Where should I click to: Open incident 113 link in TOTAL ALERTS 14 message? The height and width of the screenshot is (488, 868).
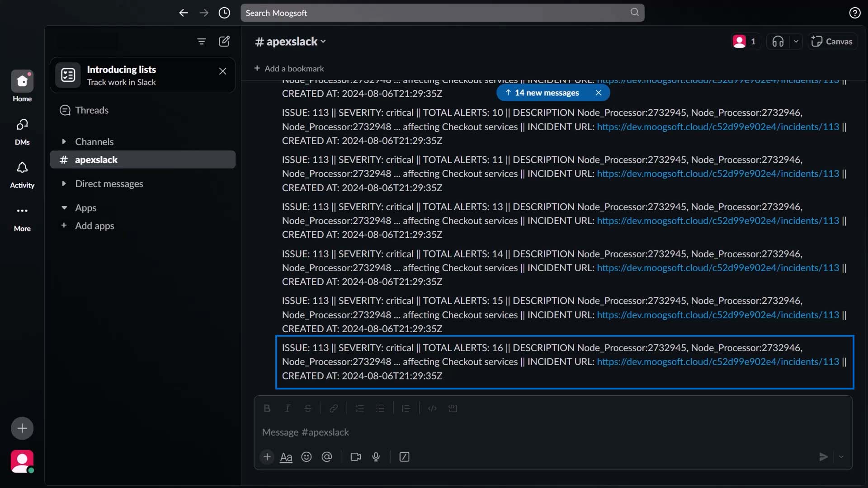coord(717,268)
